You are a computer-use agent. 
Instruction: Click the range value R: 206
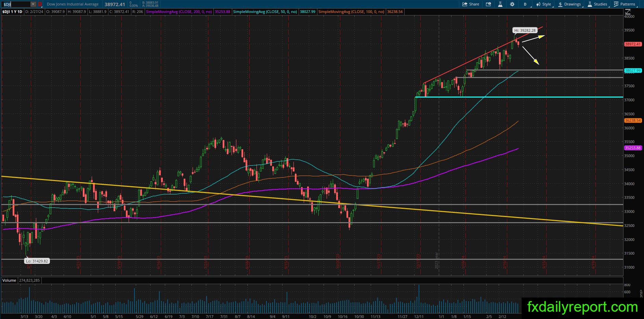(137, 12)
